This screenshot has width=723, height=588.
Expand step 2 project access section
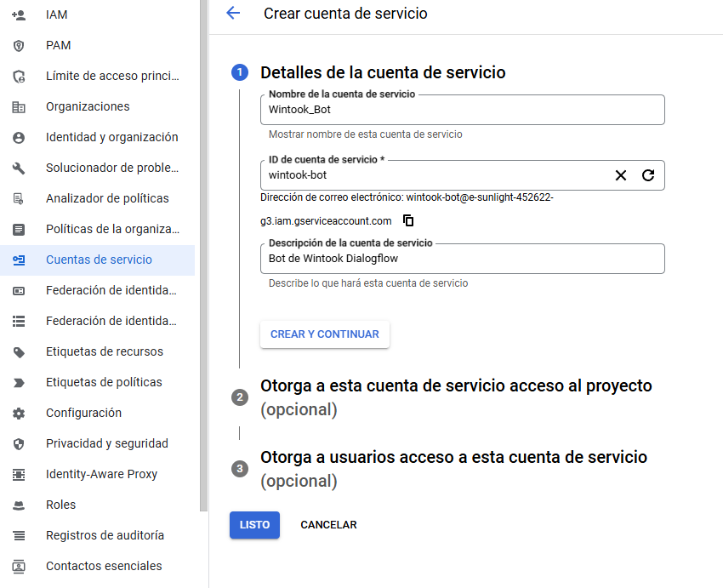[456, 386]
